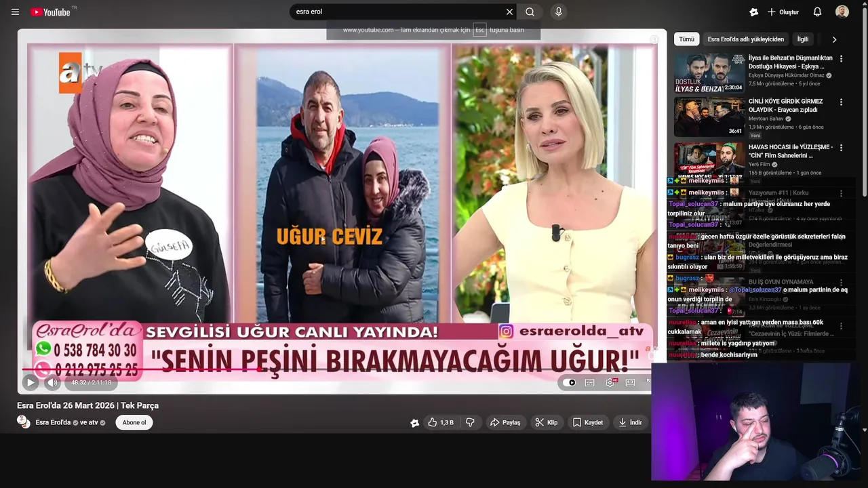Create a clip with Klip button
The width and height of the screenshot is (868, 488).
click(547, 422)
